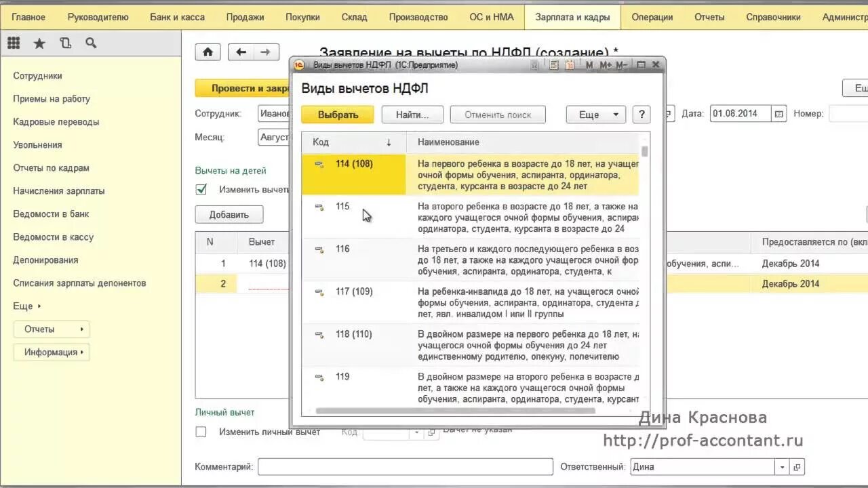
Task: Select the 118 (110) deduction row
Action: coord(470,346)
